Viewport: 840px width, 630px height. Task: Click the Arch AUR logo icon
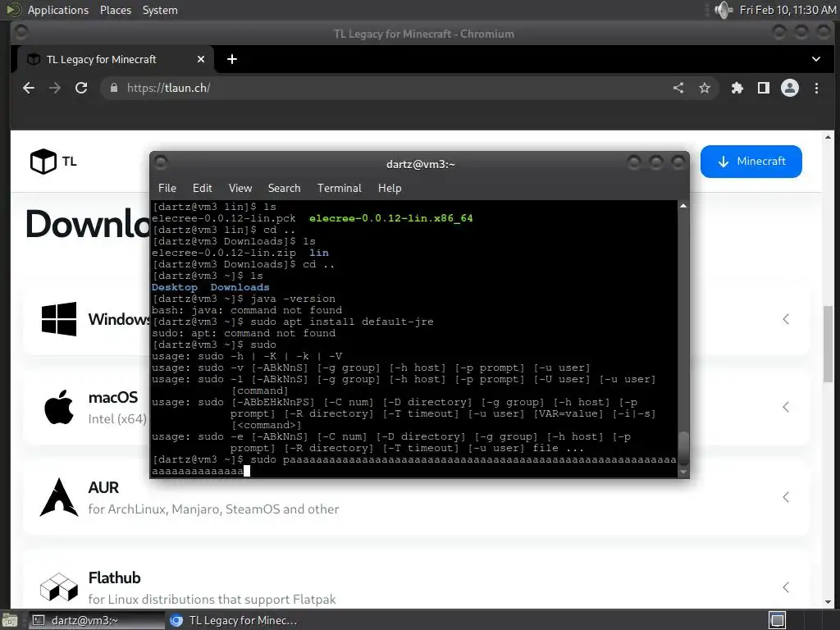[x=59, y=497]
